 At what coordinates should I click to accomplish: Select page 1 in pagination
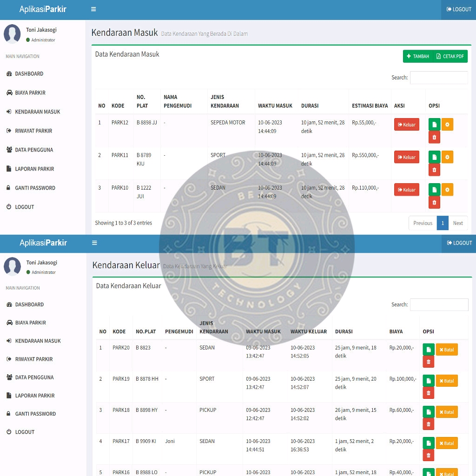(443, 223)
